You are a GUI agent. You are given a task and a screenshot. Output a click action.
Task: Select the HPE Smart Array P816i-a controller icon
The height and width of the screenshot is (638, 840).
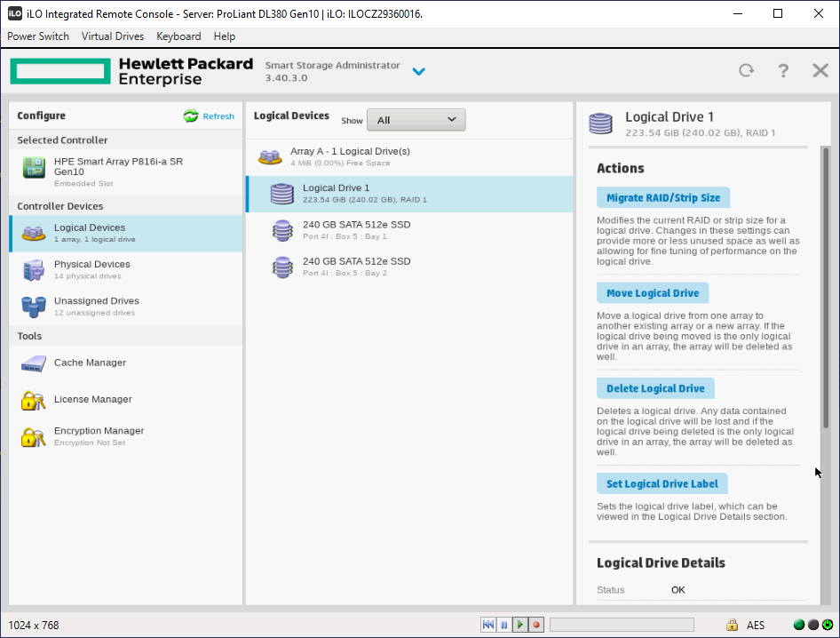tap(34, 167)
